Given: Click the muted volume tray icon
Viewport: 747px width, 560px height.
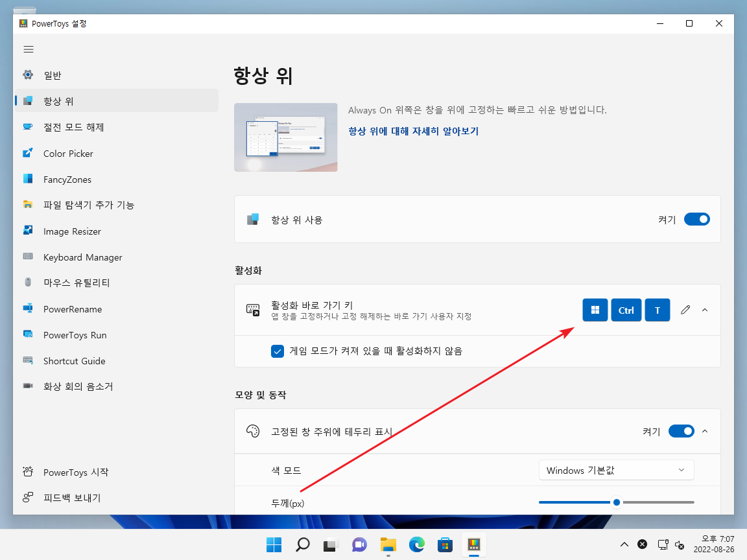Looking at the screenshot, I should point(680,544).
